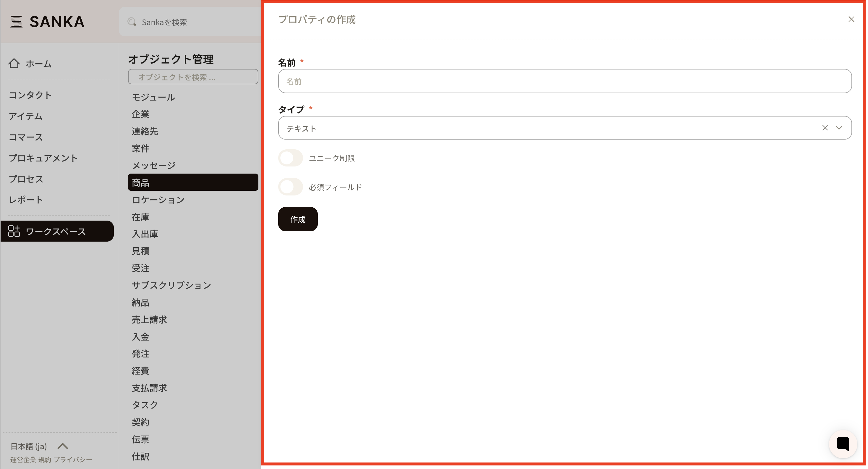Select 在庫 in object list
Viewport: 868px width, 469px height.
[141, 217]
